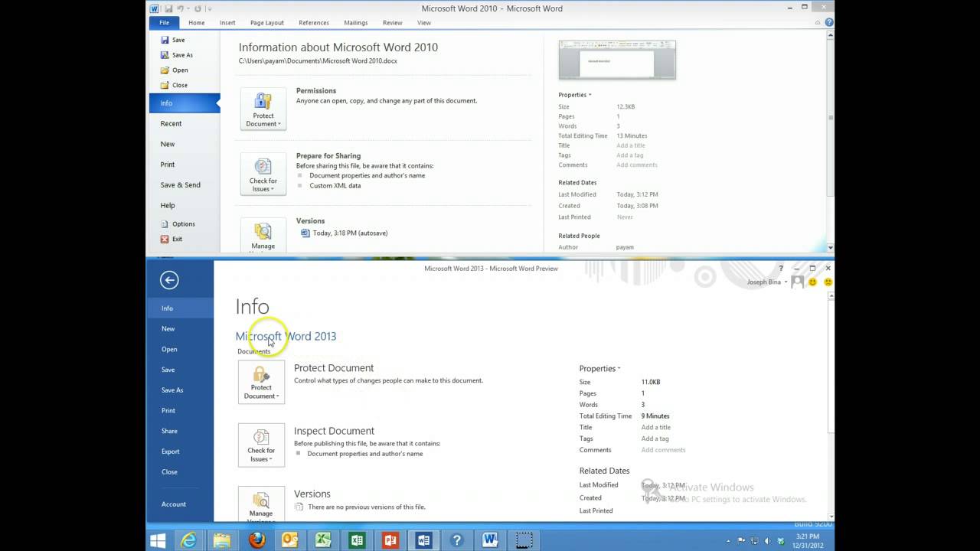Open PowerPoint 2013 from the taskbar
The height and width of the screenshot is (551, 980).
coord(390,541)
